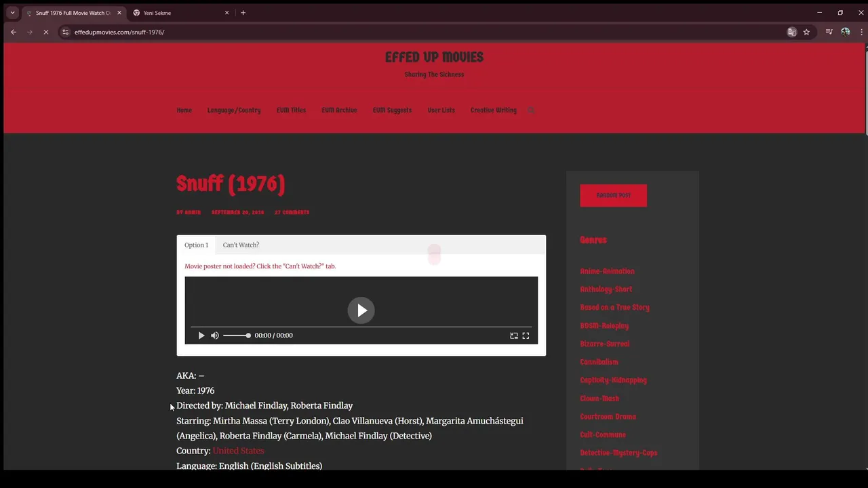Close the Yeni Sekme tab
The image size is (868, 488).
click(x=226, y=13)
